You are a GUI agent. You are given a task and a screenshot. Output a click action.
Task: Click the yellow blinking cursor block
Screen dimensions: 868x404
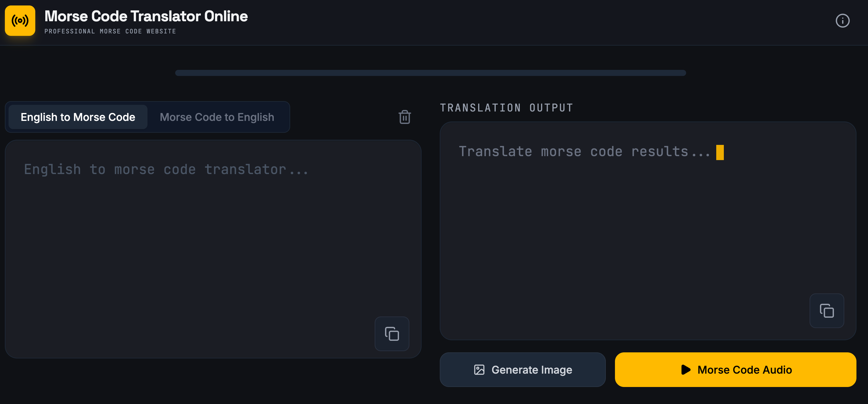(x=720, y=152)
